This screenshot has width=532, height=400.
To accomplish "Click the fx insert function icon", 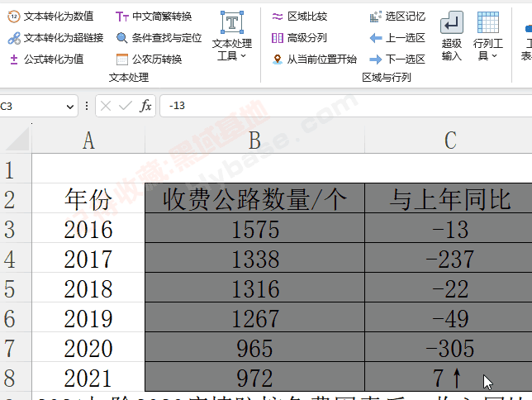I will [x=145, y=106].
